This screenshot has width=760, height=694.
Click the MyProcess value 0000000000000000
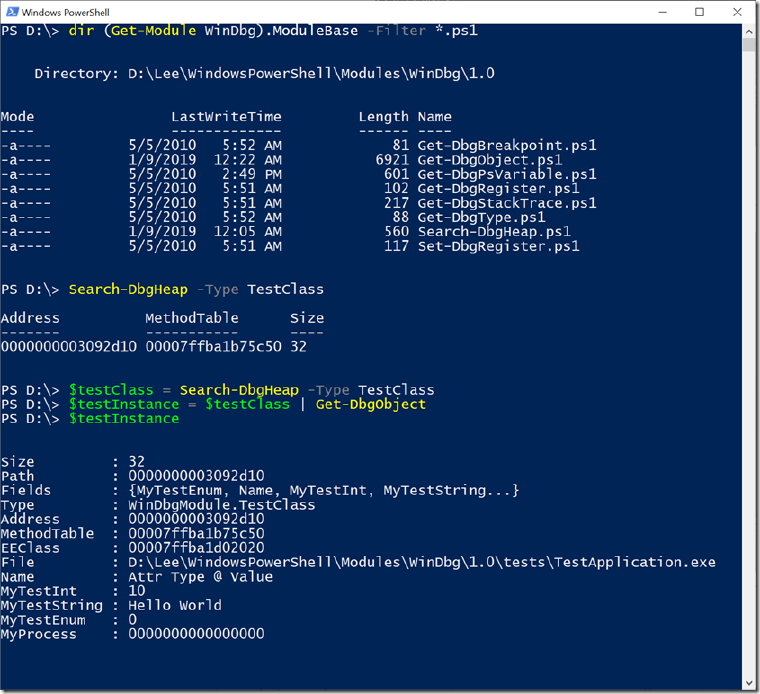(196, 634)
